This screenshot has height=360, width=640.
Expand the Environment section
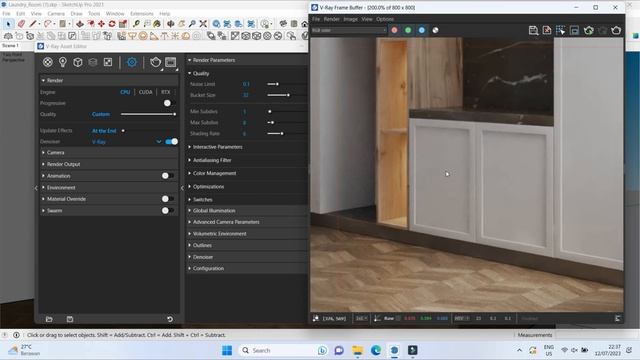coord(108,188)
